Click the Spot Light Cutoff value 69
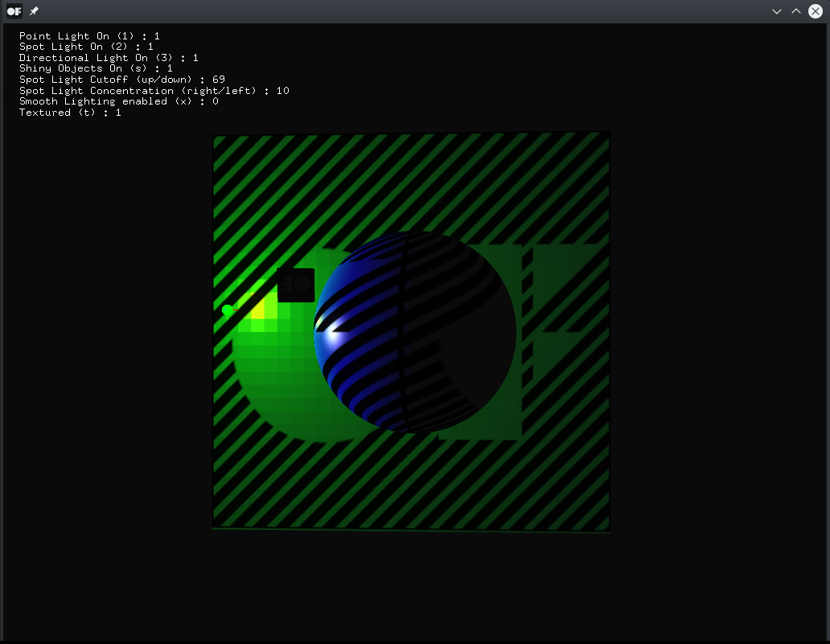830x644 pixels. (220, 79)
